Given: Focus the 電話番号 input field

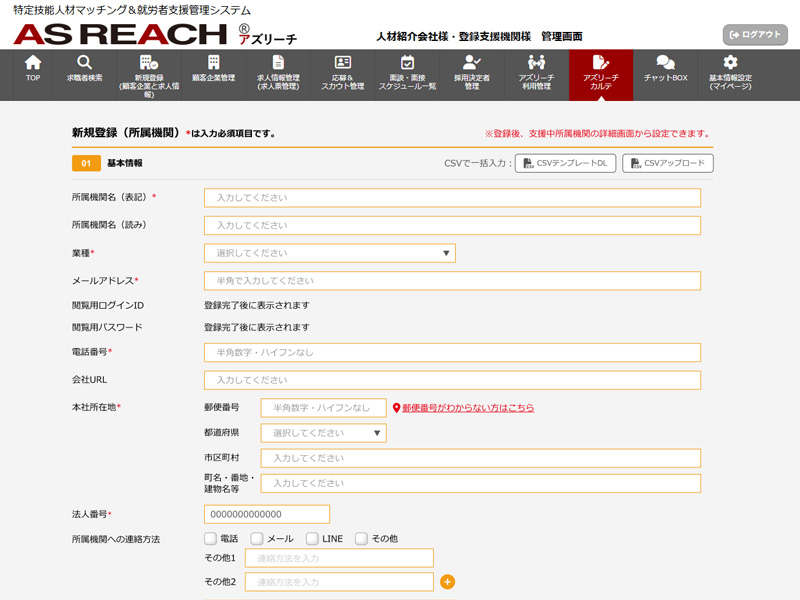Looking at the screenshot, I should pos(453,353).
